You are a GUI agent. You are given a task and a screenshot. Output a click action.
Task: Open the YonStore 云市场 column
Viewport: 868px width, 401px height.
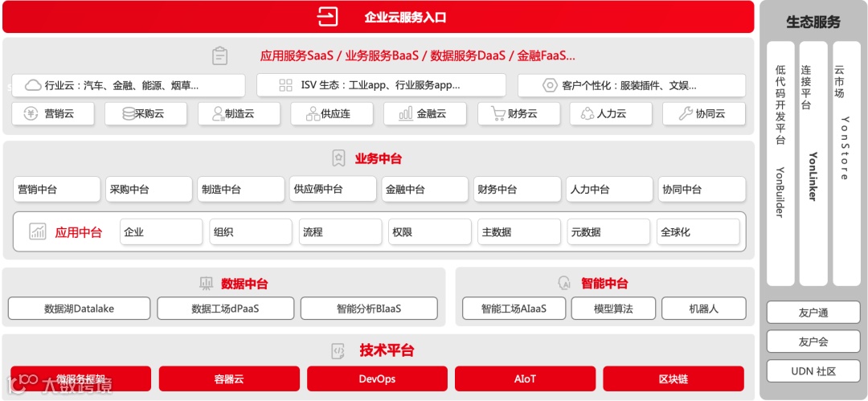point(846,163)
